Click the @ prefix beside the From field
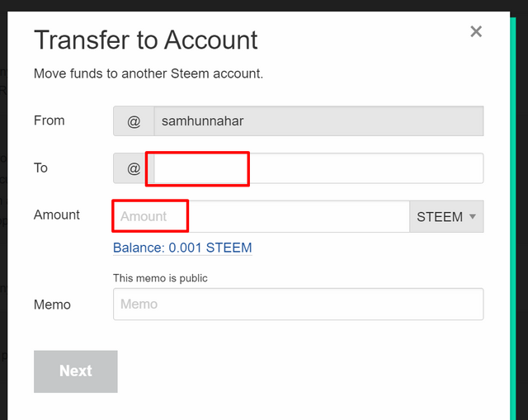This screenshot has width=528, height=420. [134, 121]
